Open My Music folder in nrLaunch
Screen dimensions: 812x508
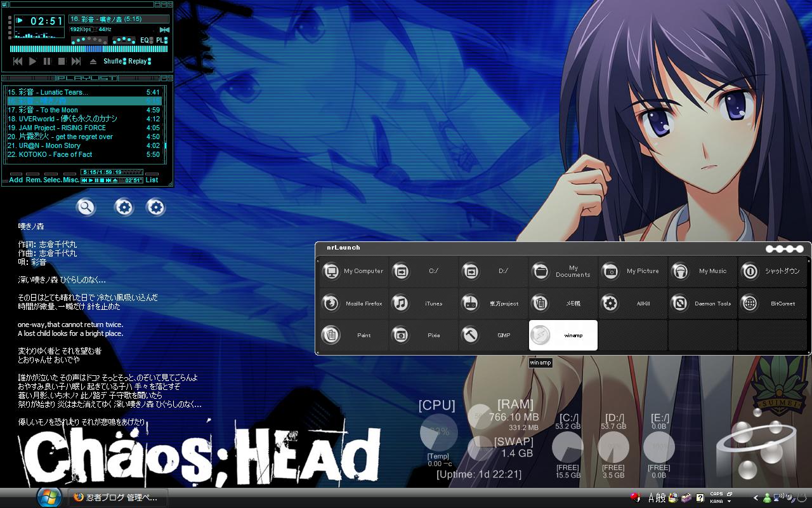tap(702, 272)
